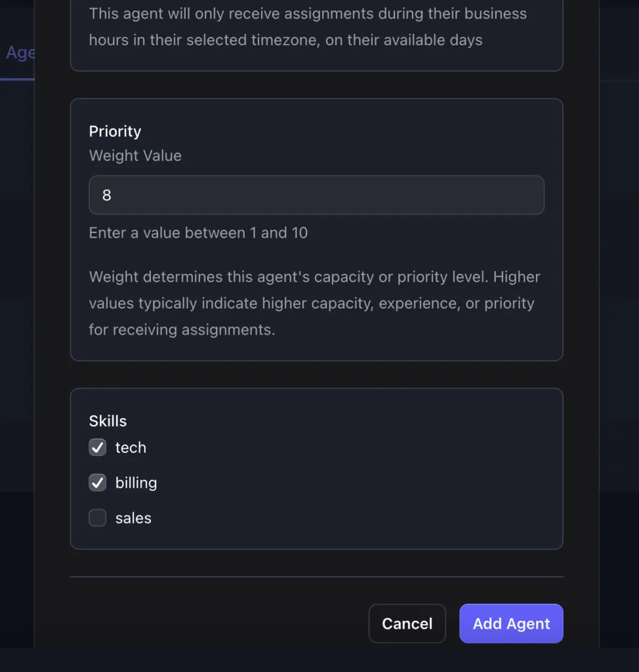Image resolution: width=639 pixels, height=672 pixels.
Task: Click the "Weight Value" field label
Action: click(x=135, y=156)
